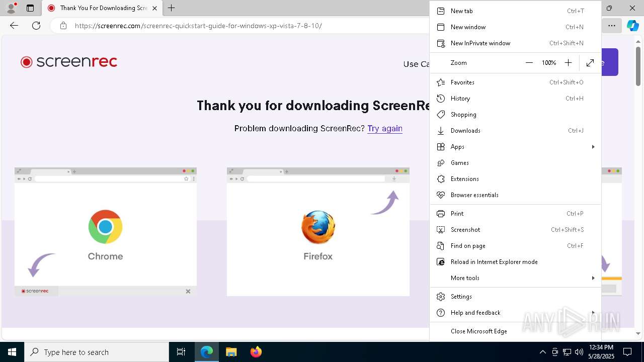Click the Shopping tag icon
Screen dimensions: 644x362
click(441, 115)
